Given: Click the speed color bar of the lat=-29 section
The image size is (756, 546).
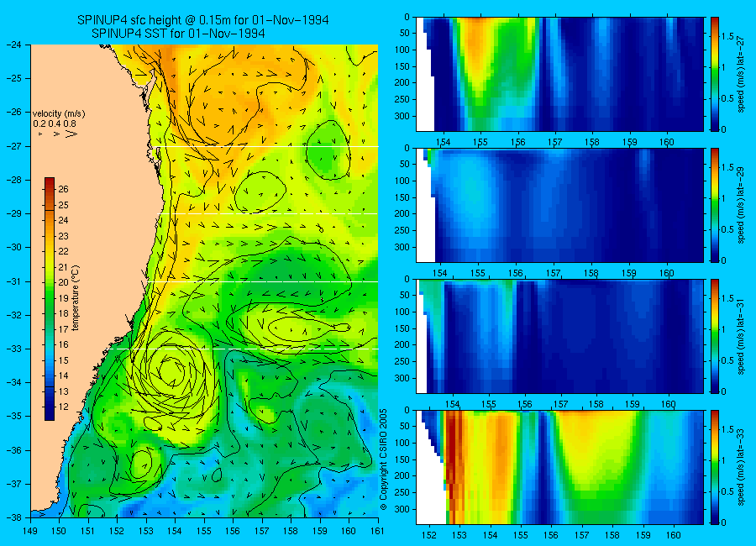Looking at the screenshot, I should [x=714, y=205].
